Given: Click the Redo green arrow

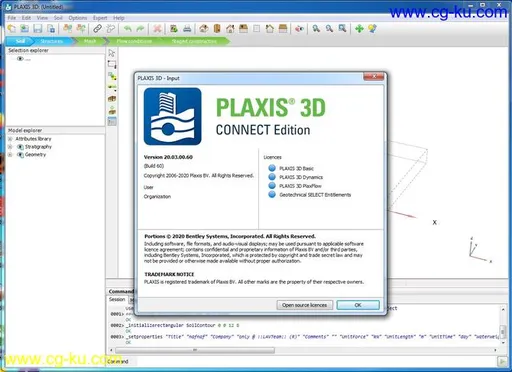Looking at the screenshot, I should [x=140, y=29].
